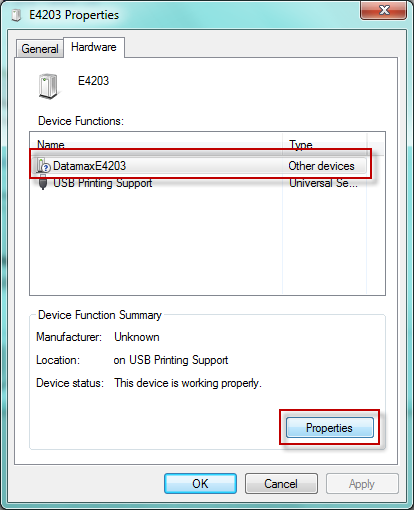Confirm the dialog with OK
The width and height of the screenshot is (414, 510).
(x=200, y=484)
